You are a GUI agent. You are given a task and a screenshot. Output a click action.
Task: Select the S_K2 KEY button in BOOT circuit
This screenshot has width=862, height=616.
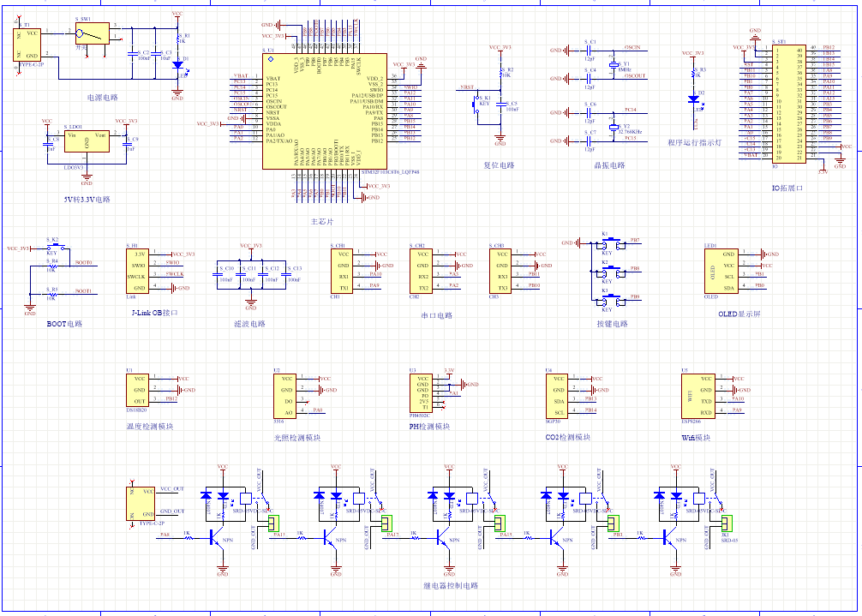pyautogui.click(x=55, y=246)
